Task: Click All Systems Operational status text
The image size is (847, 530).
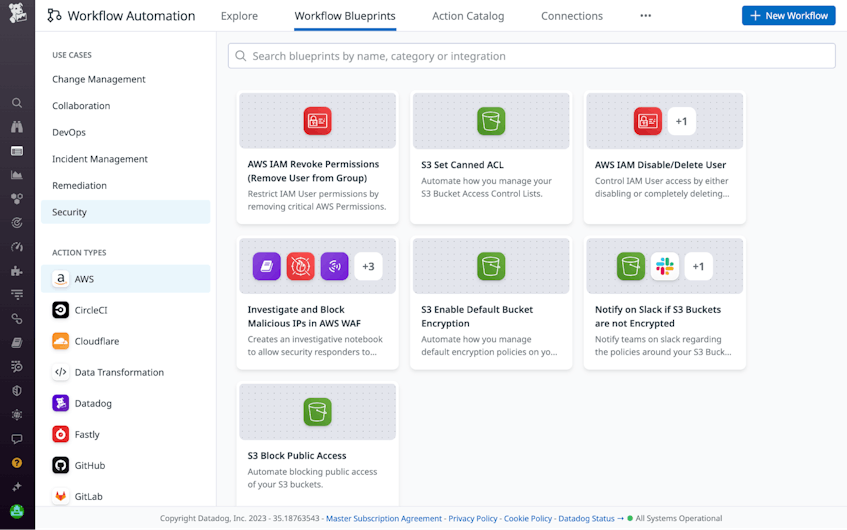Action: [678, 518]
